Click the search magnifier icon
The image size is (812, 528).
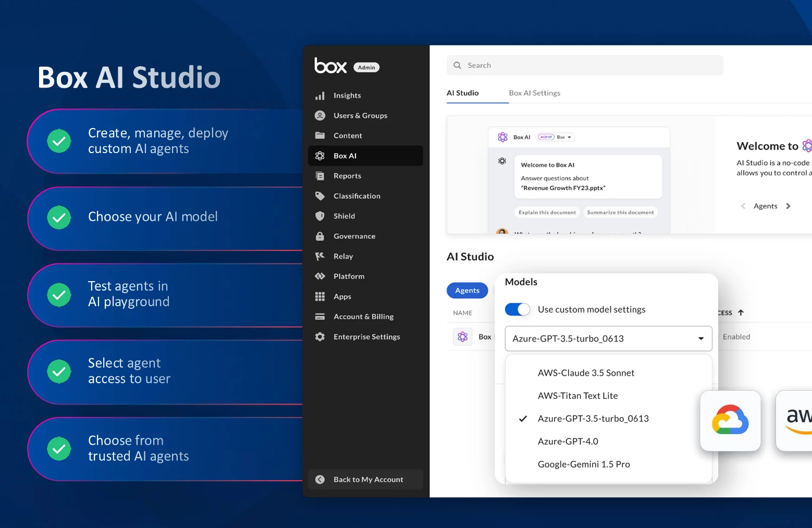[x=458, y=66]
